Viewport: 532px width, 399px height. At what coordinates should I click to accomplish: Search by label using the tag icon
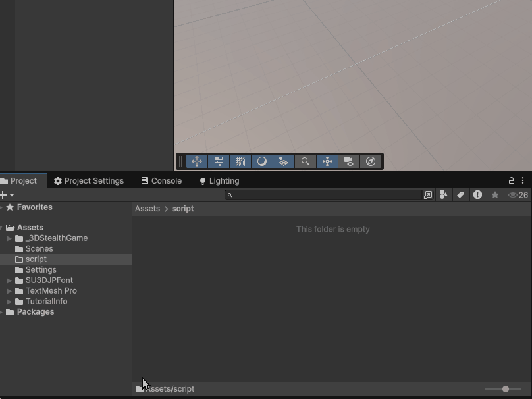(x=461, y=195)
